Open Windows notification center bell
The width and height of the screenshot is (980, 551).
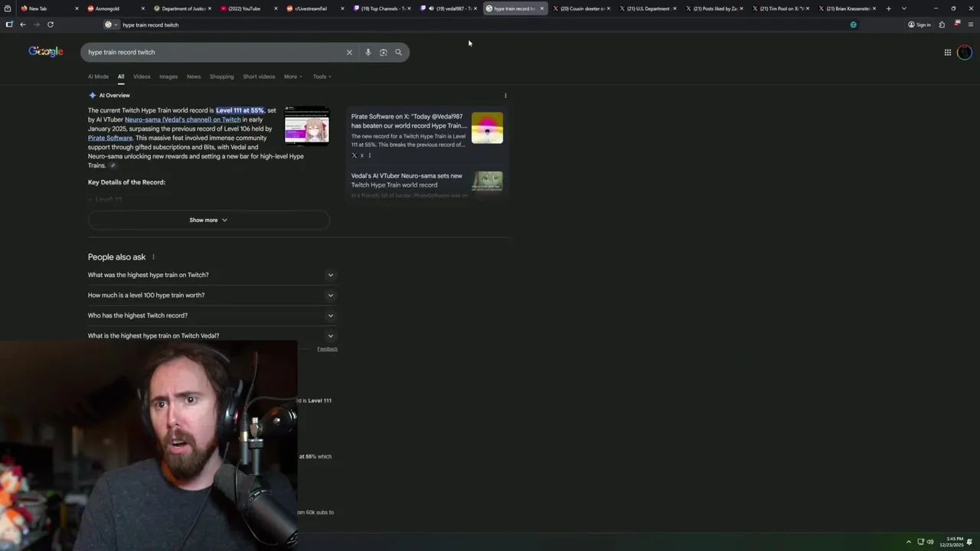(x=969, y=542)
